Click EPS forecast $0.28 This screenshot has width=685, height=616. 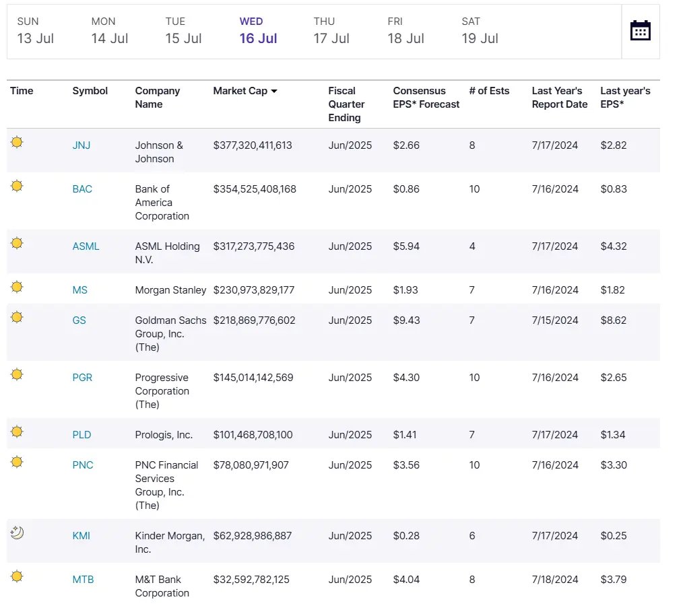tap(406, 536)
